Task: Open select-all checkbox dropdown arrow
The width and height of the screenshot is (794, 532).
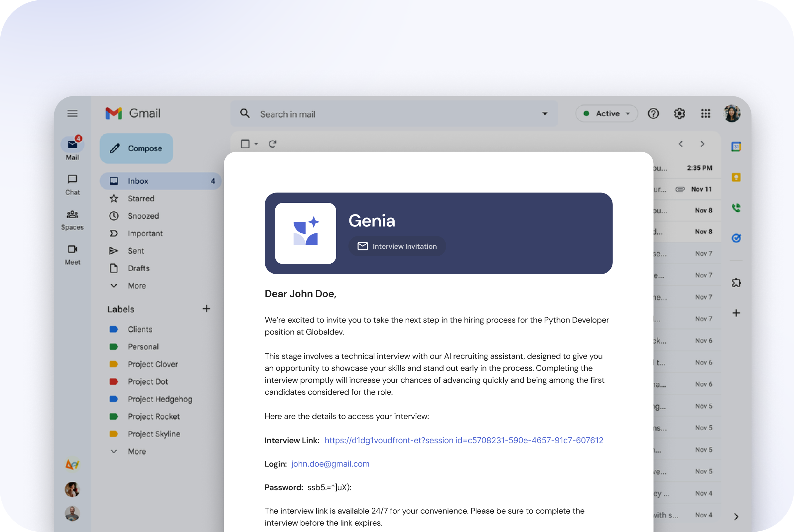Action: pos(256,144)
